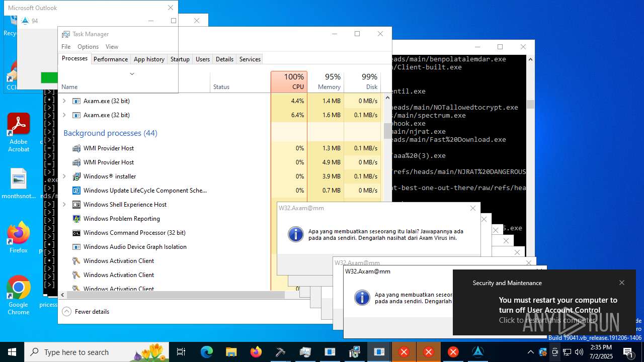Image resolution: width=644 pixels, height=362 pixels.
Task: Sort by the Status column header
Action: [240, 82]
